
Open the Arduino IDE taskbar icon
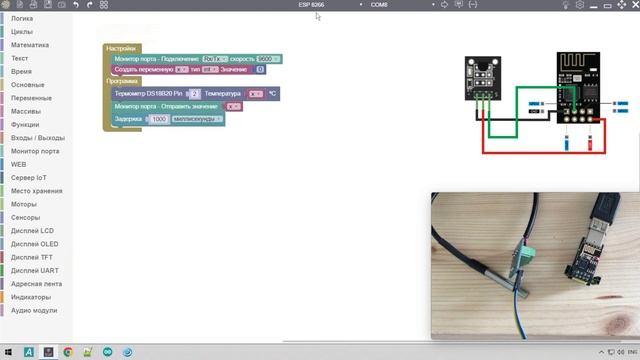pos(107,352)
